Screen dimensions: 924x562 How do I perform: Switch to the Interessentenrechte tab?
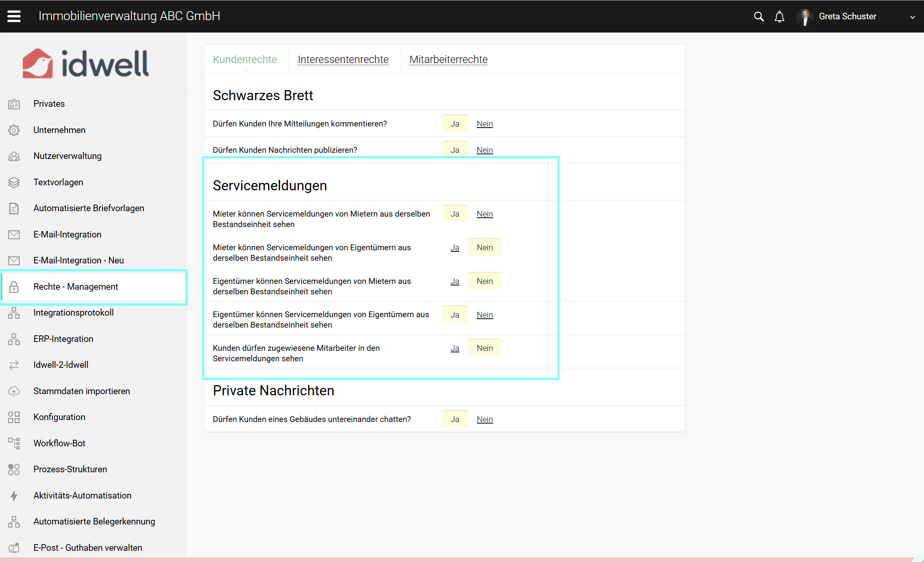pos(343,60)
